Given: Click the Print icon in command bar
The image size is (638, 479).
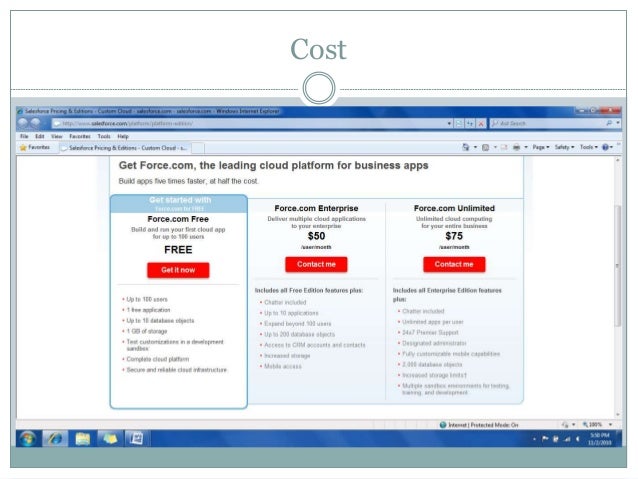Looking at the screenshot, I should pyautogui.click(x=516, y=147).
